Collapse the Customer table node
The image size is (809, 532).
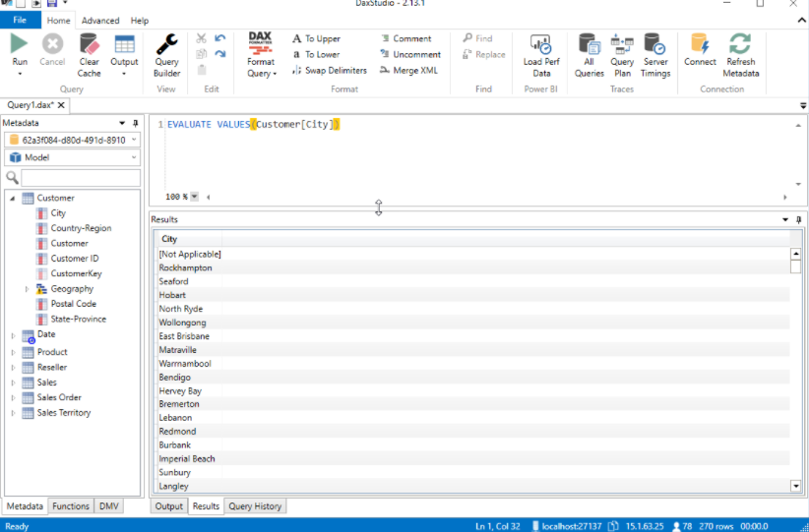(x=13, y=198)
